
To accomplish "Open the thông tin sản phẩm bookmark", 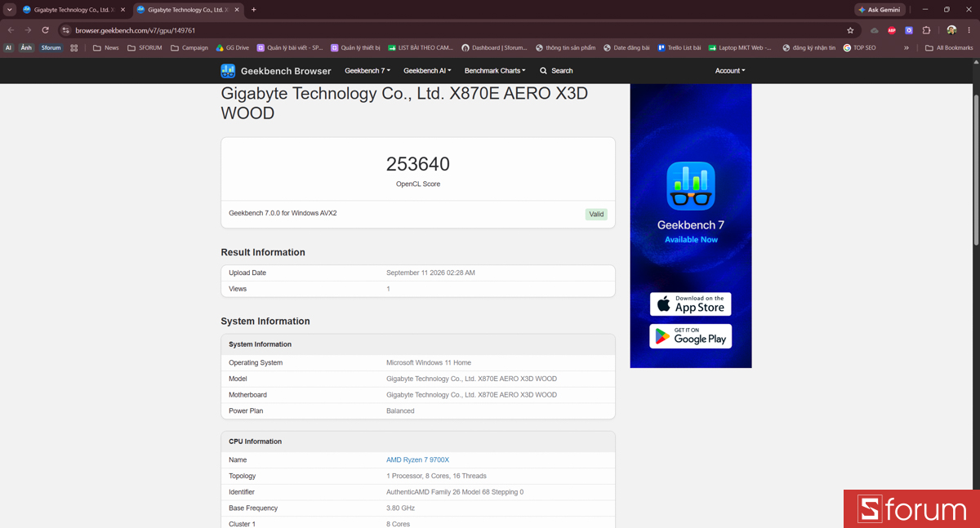I will [x=565, y=48].
